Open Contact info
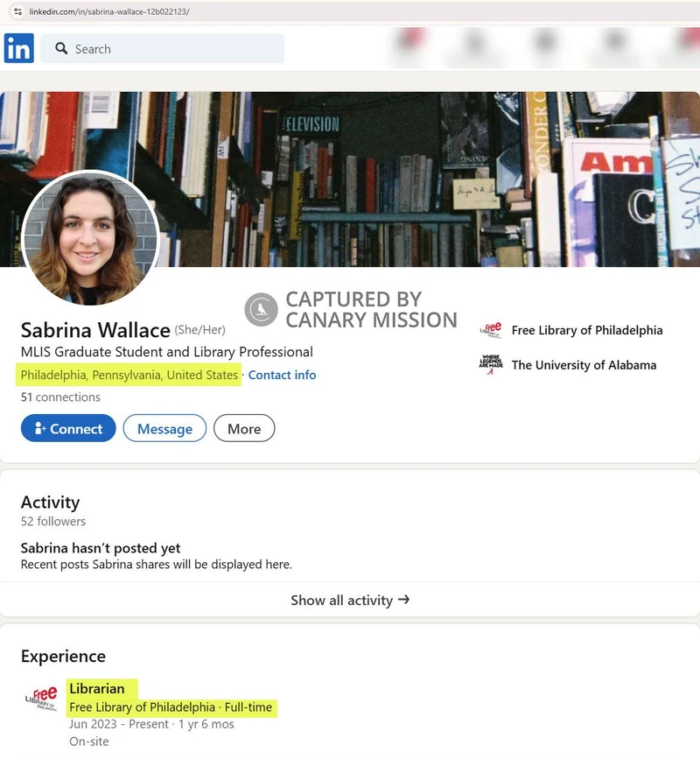 point(282,375)
